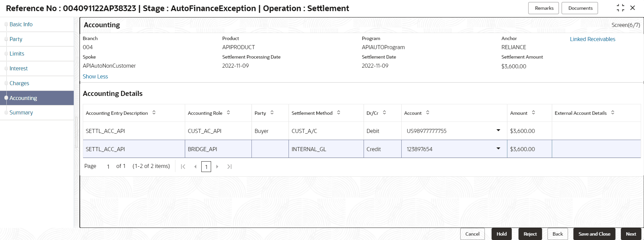This screenshot has width=644, height=240.
Task: Open the Debit row account dropdown
Action: click(x=498, y=131)
